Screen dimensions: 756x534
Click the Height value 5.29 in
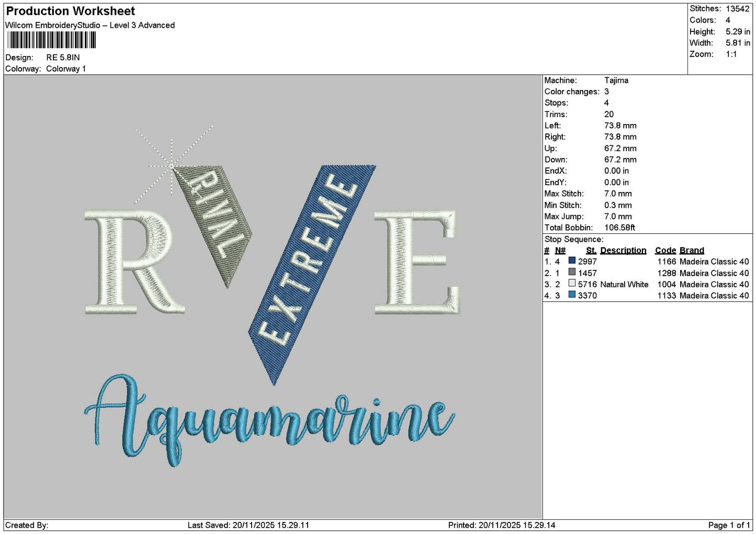738,31
